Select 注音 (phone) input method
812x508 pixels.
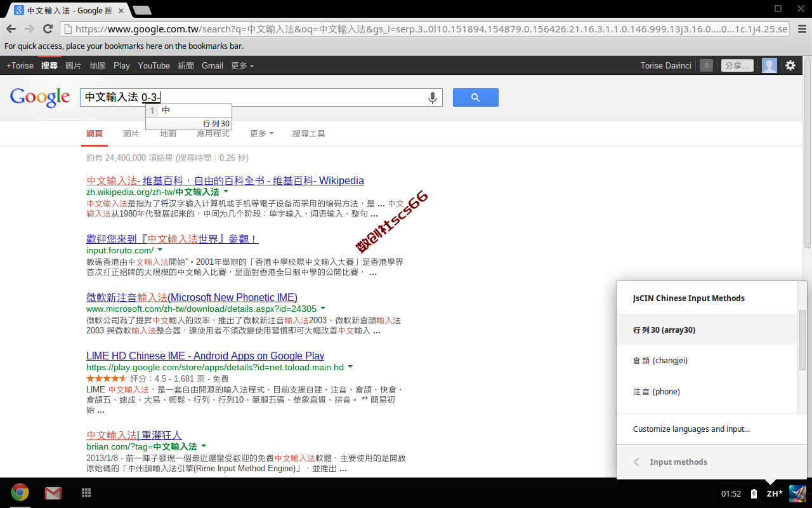(x=707, y=391)
